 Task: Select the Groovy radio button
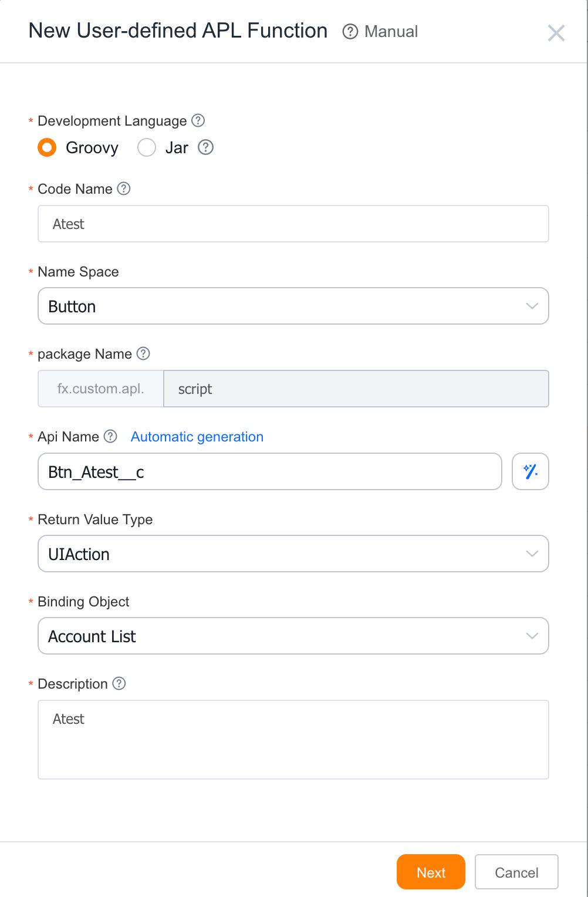click(x=46, y=147)
